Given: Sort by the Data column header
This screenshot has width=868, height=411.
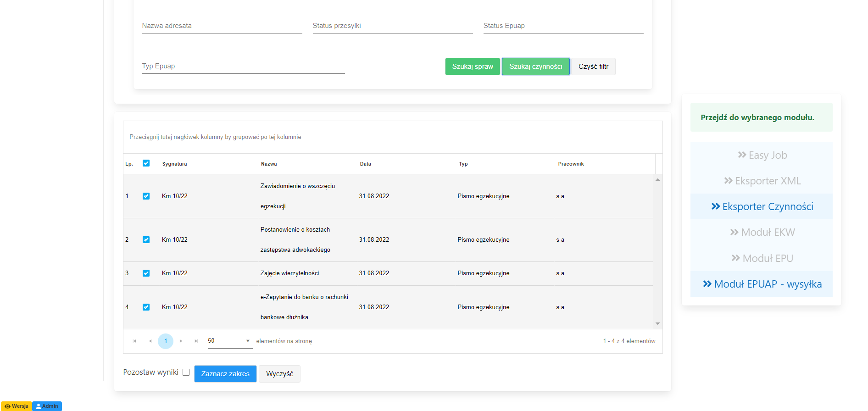Looking at the screenshot, I should pos(366,164).
